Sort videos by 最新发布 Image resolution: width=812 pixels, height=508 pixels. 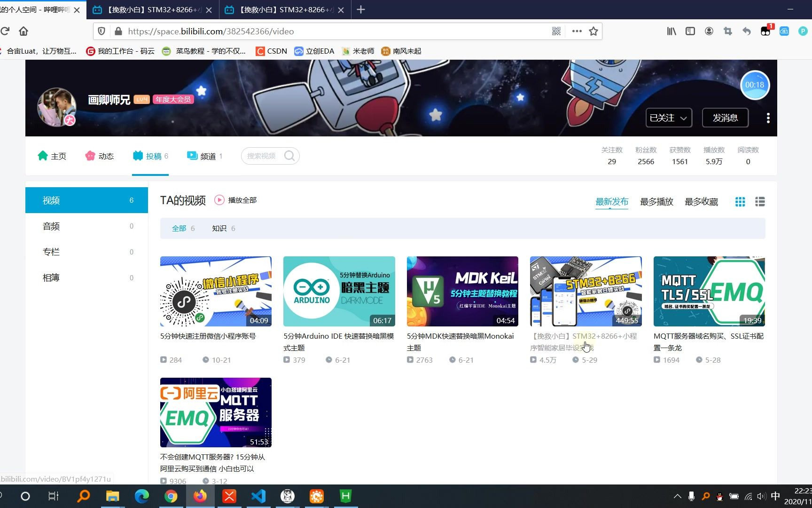(612, 202)
